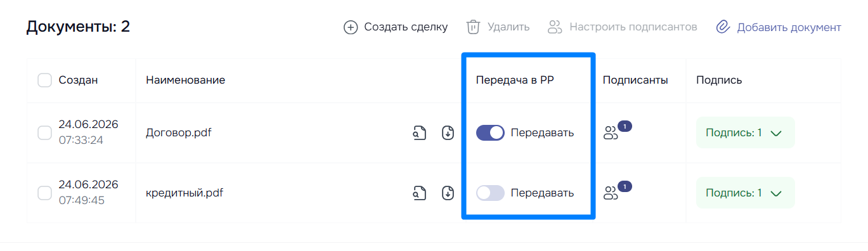Click Настроить подписантов button
868x251 pixels.
pos(623,27)
